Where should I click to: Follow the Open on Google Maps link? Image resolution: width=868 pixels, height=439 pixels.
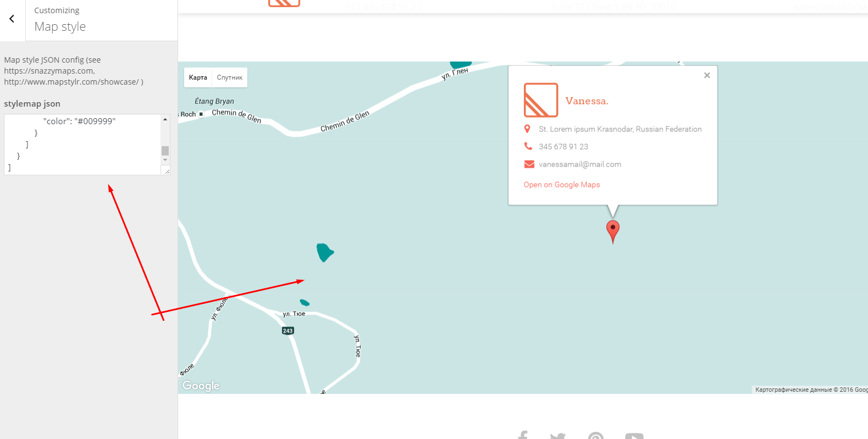pos(561,185)
